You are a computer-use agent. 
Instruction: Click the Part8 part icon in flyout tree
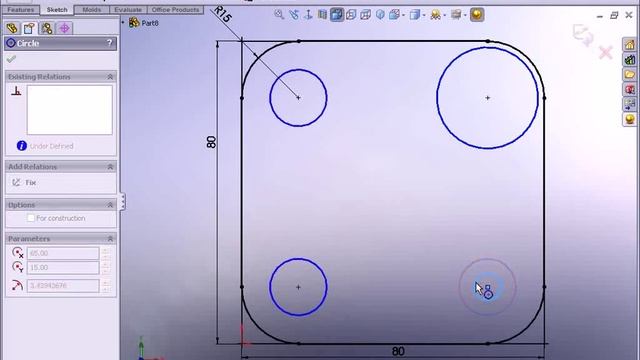pyautogui.click(x=134, y=22)
